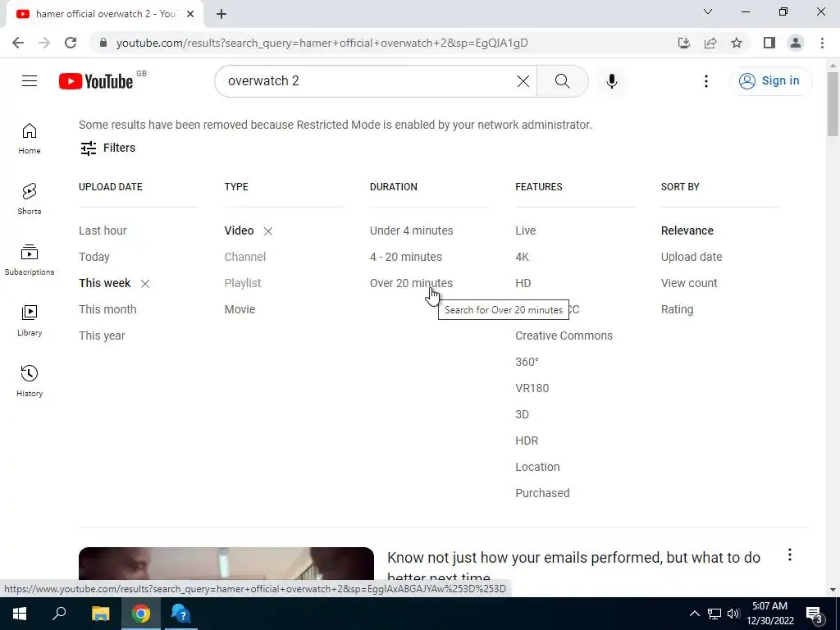Filter duration Over 20 minutes

pyautogui.click(x=411, y=283)
